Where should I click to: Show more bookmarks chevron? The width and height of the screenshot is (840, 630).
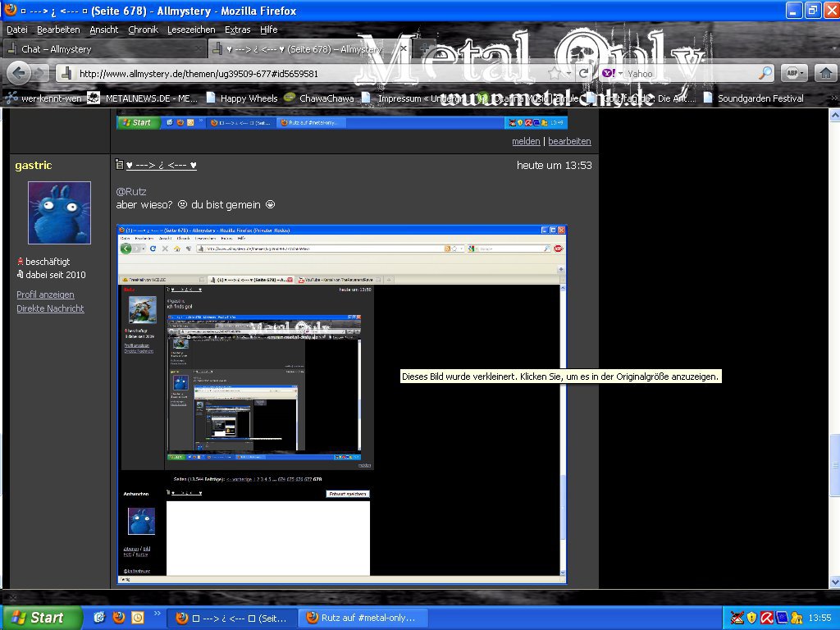point(834,98)
